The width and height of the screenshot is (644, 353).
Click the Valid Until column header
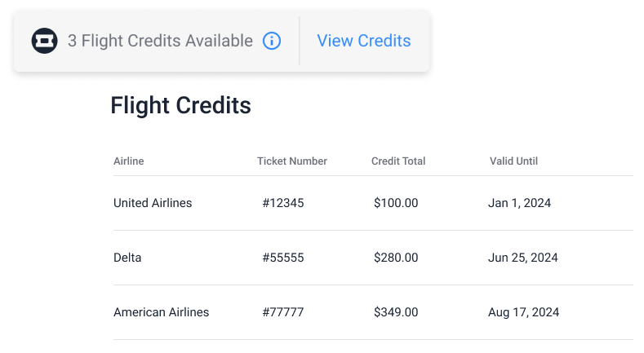[513, 161]
